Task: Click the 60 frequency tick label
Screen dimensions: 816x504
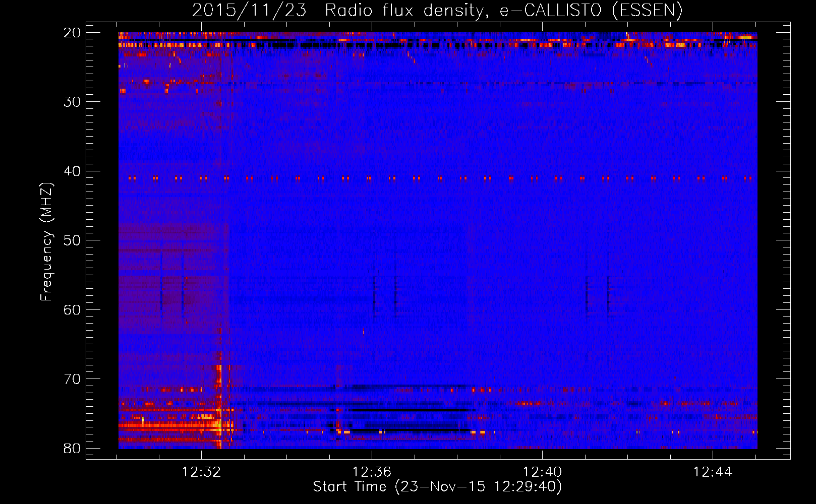Action: click(73, 309)
